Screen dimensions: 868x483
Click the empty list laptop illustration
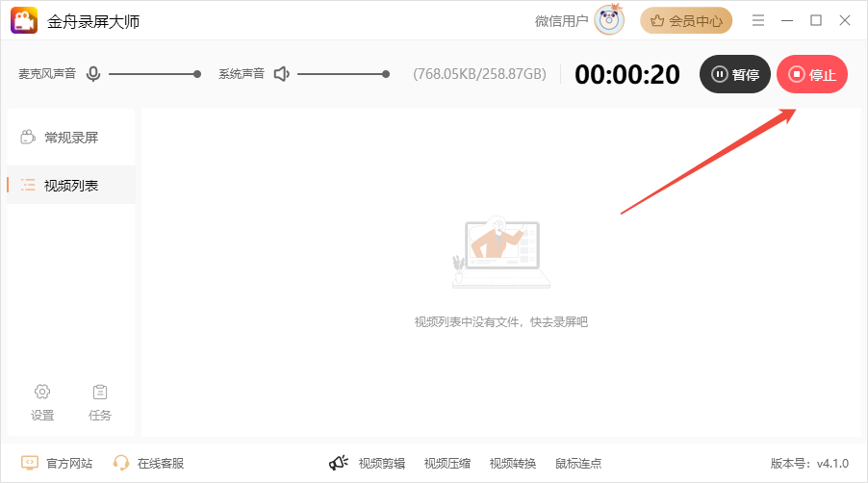(501, 252)
